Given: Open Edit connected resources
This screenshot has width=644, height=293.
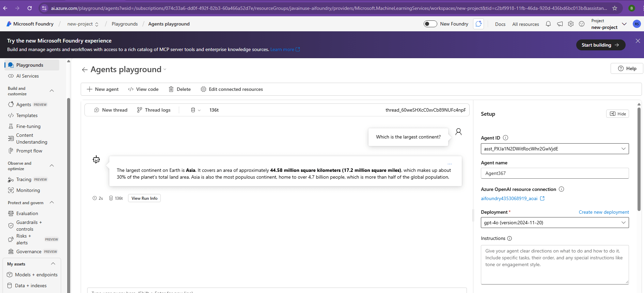Looking at the screenshot, I should coord(232,89).
